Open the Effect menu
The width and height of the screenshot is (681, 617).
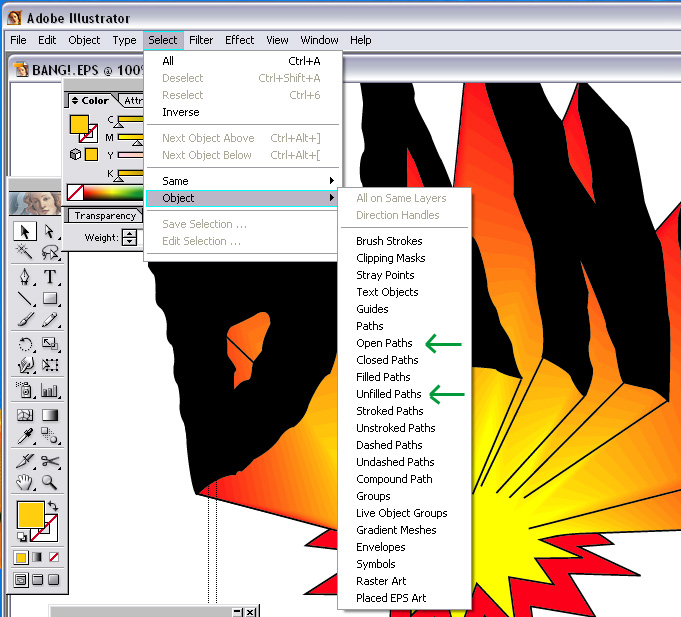239,40
